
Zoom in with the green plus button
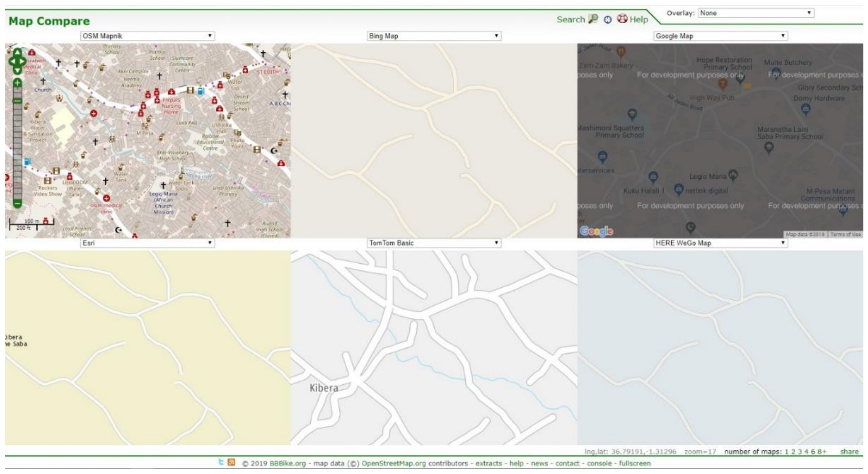point(17,83)
